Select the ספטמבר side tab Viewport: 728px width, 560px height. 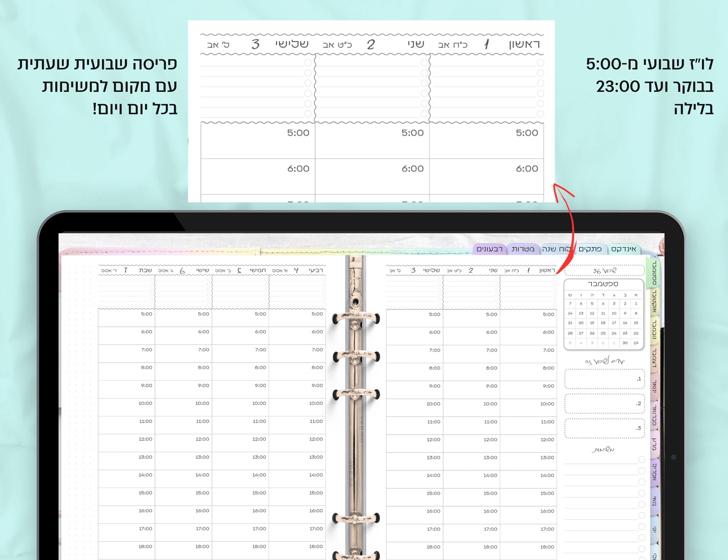pos(654,273)
